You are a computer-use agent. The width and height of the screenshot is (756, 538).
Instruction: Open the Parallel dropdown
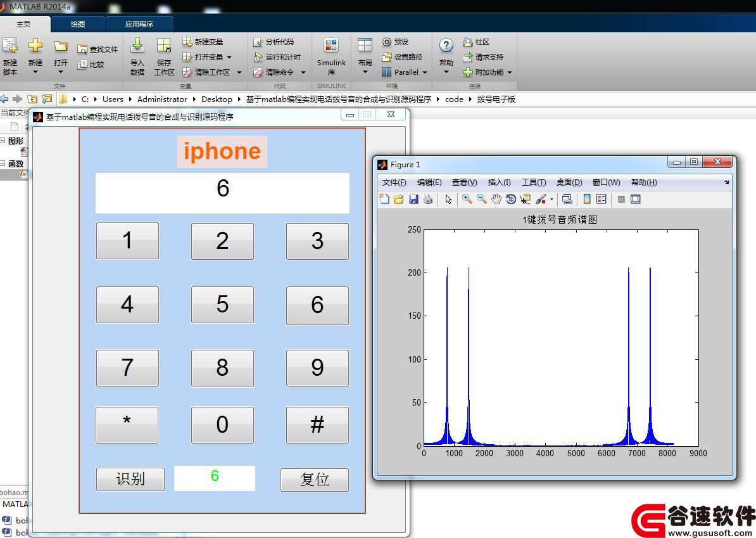(425, 72)
